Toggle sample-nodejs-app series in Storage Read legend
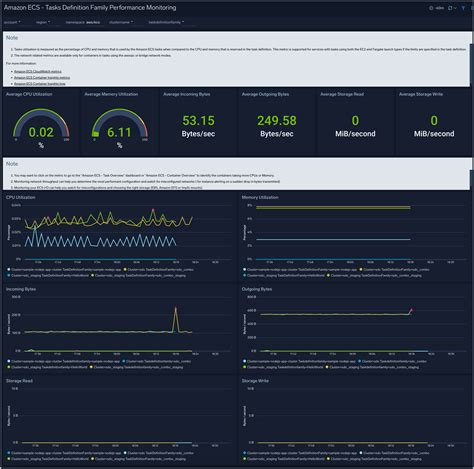The height and width of the screenshot is (469, 474). pyautogui.click(x=64, y=453)
